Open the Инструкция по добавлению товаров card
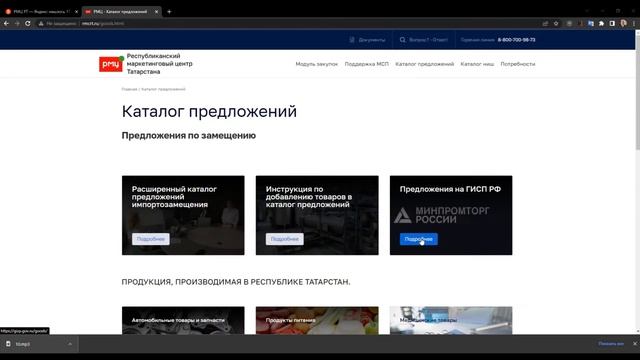Screen dimensions: 640x360 pyautogui.click(x=317, y=216)
